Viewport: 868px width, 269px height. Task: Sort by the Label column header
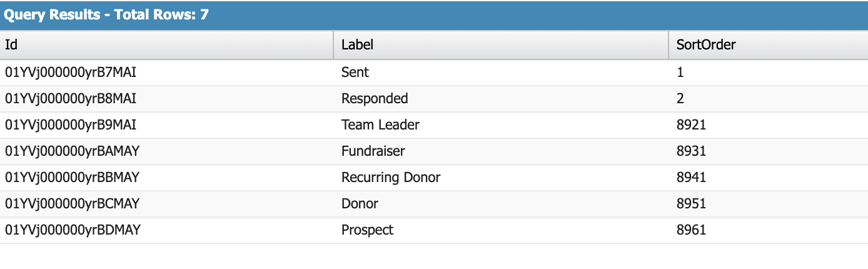[357, 45]
